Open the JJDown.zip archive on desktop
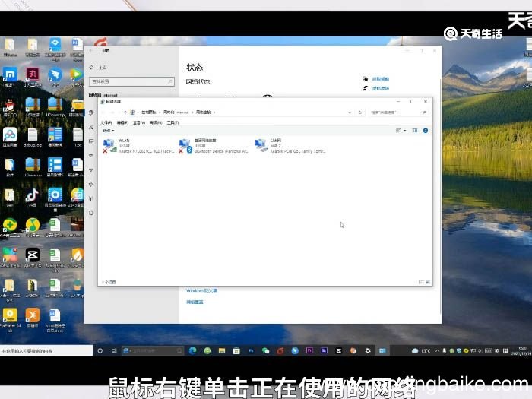 coord(55,106)
